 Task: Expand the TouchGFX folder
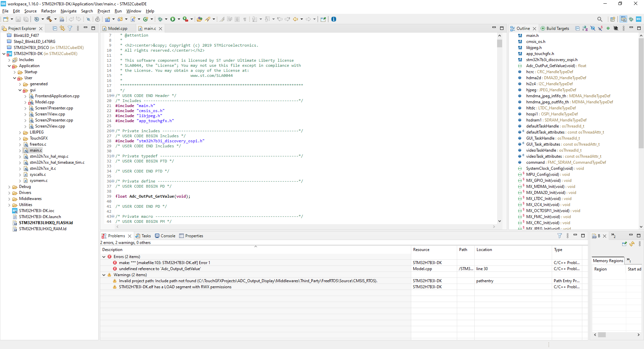pos(20,138)
